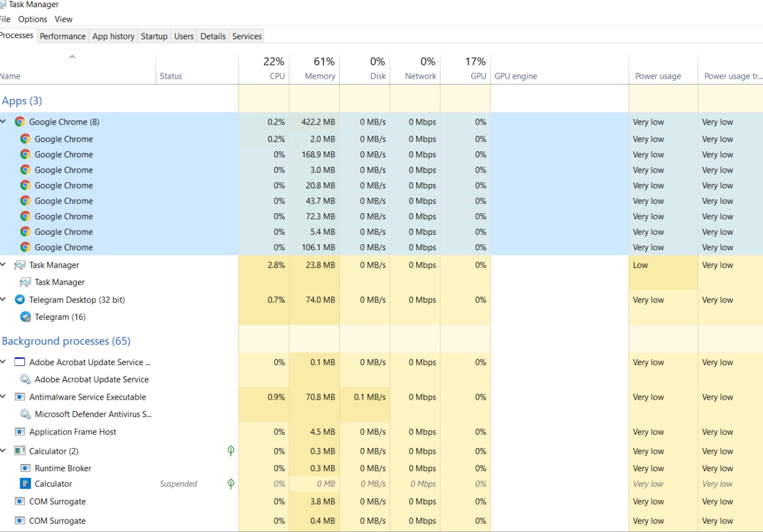Click the green leaf icon beside the Suspended status

click(231, 484)
